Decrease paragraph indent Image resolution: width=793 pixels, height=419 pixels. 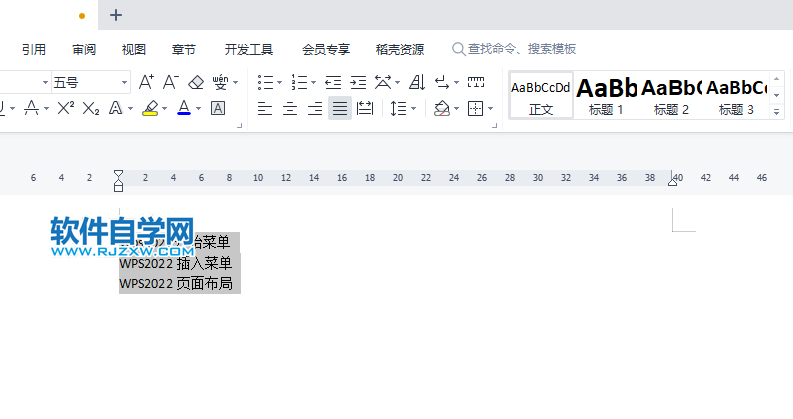[x=333, y=82]
